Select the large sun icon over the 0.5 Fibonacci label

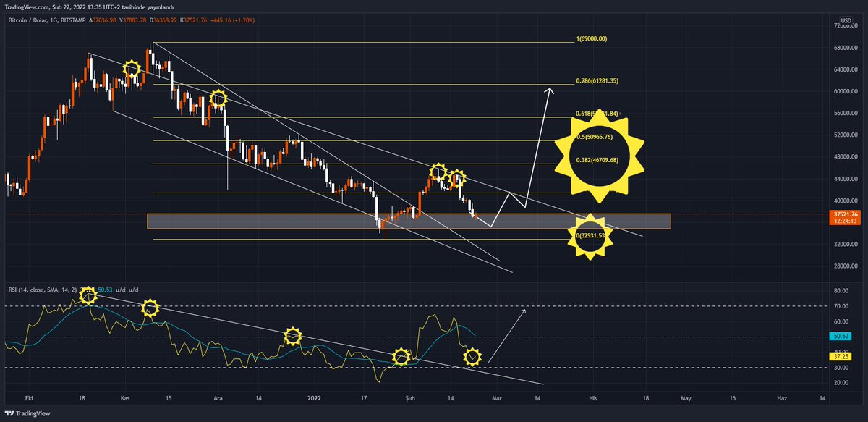coord(598,156)
